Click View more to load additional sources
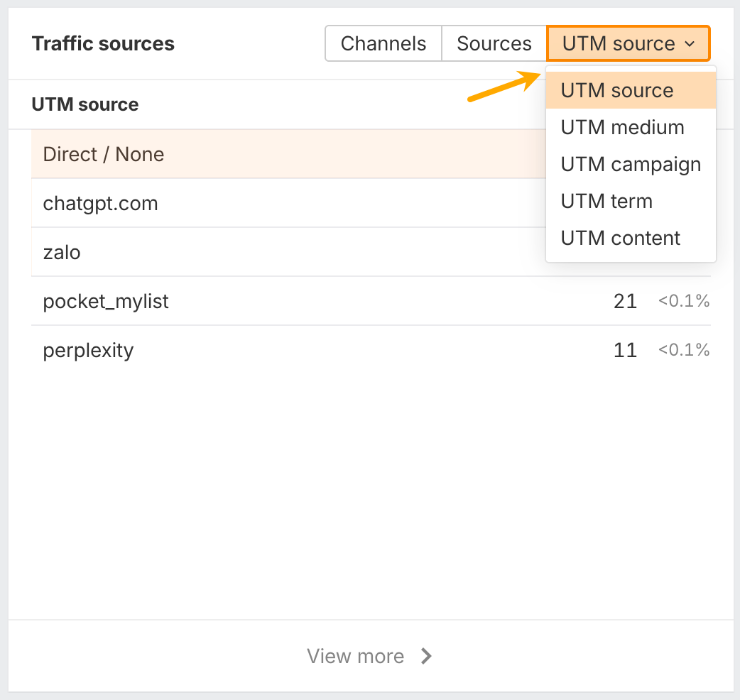This screenshot has width=740, height=700. pyautogui.click(x=356, y=656)
